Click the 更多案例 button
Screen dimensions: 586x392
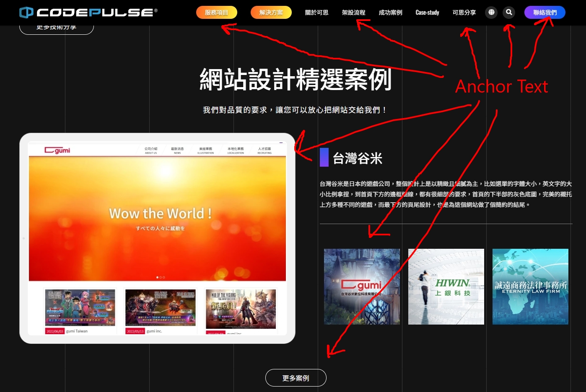coord(296,378)
